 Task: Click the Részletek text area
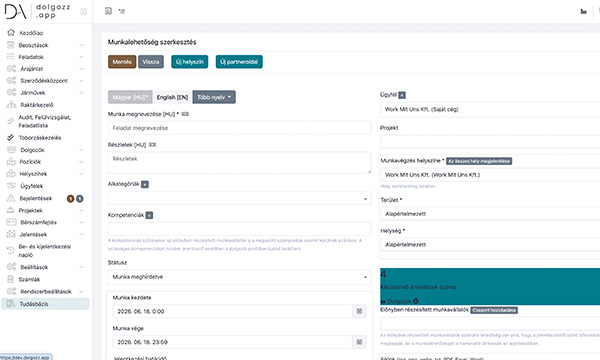pos(240,163)
